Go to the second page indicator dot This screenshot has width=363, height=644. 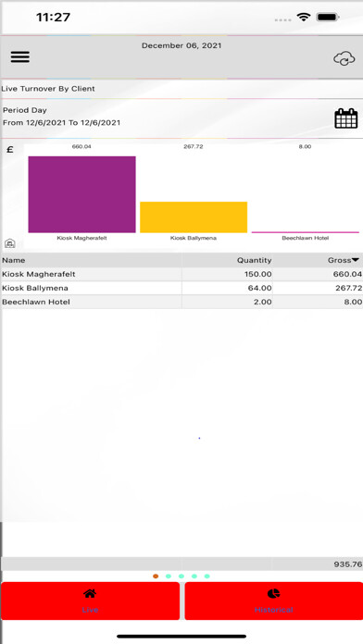click(x=169, y=576)
